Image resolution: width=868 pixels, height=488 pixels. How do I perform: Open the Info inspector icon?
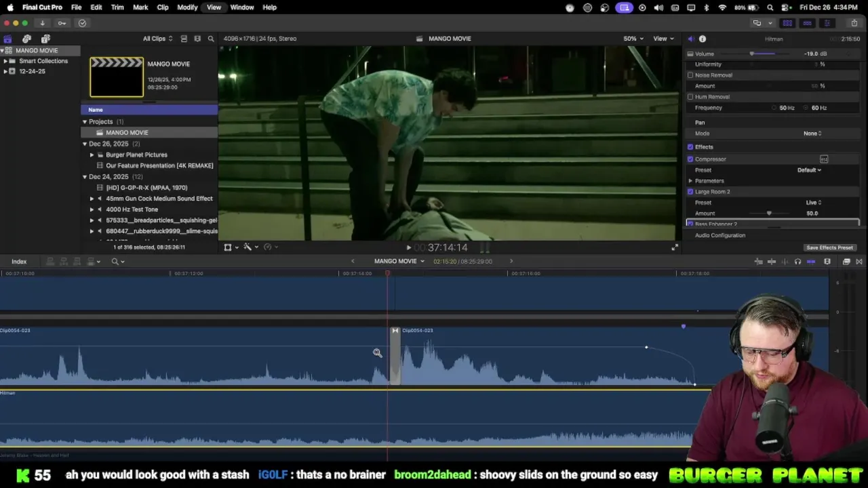click(703, 39)
